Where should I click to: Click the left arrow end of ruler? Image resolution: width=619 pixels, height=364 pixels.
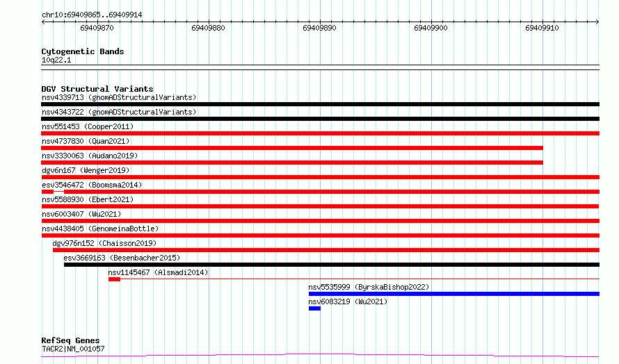(43, 22)
